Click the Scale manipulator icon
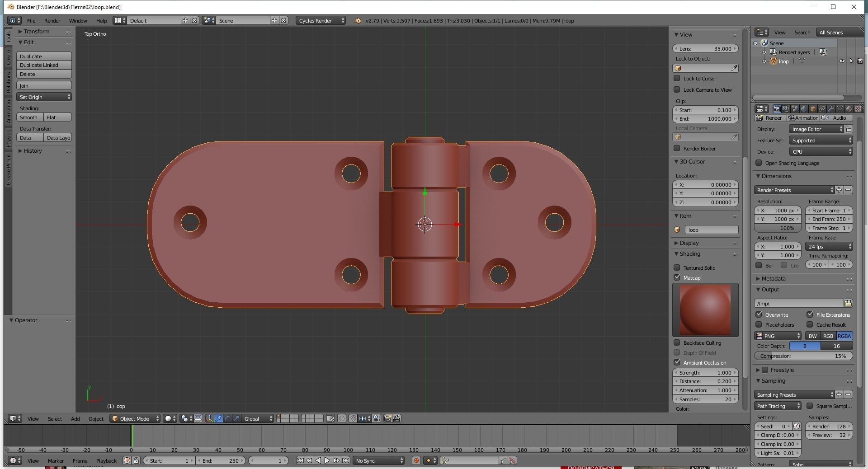This screenshot has width=868, height=469. pyautogui.click(x=236, y=418)
